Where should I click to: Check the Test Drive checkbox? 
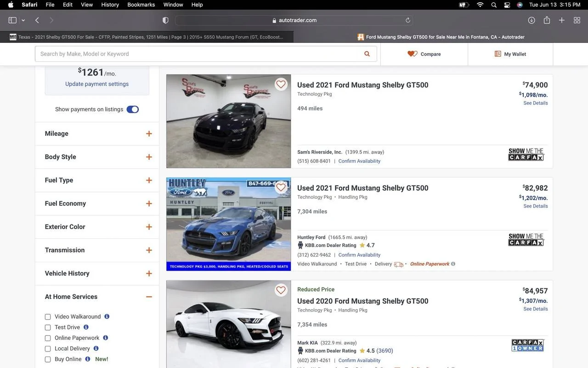(x=48, y=328)
